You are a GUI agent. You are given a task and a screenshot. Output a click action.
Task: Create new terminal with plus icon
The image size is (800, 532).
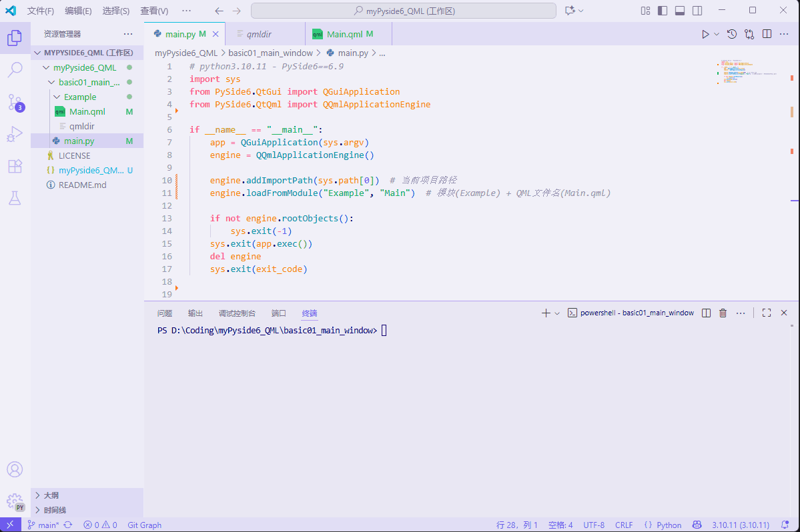coord(546,313)
